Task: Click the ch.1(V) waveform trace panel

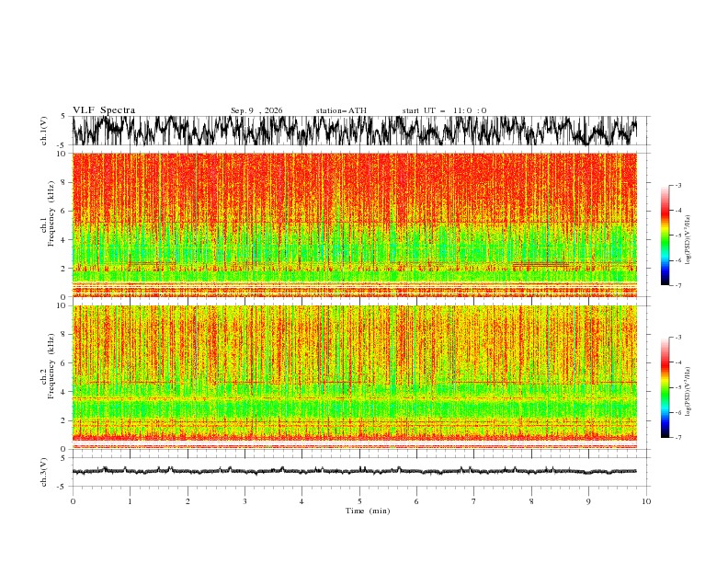Action: coord(355,131)
